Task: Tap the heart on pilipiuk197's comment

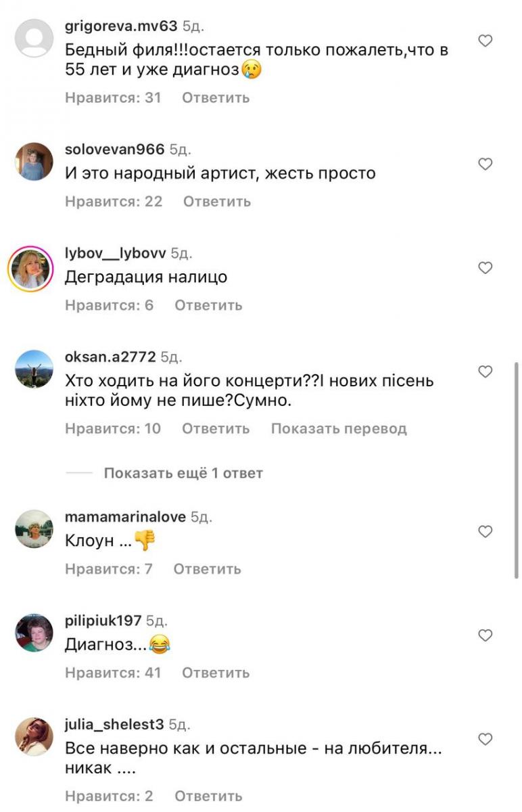Action: coord(485,636)
